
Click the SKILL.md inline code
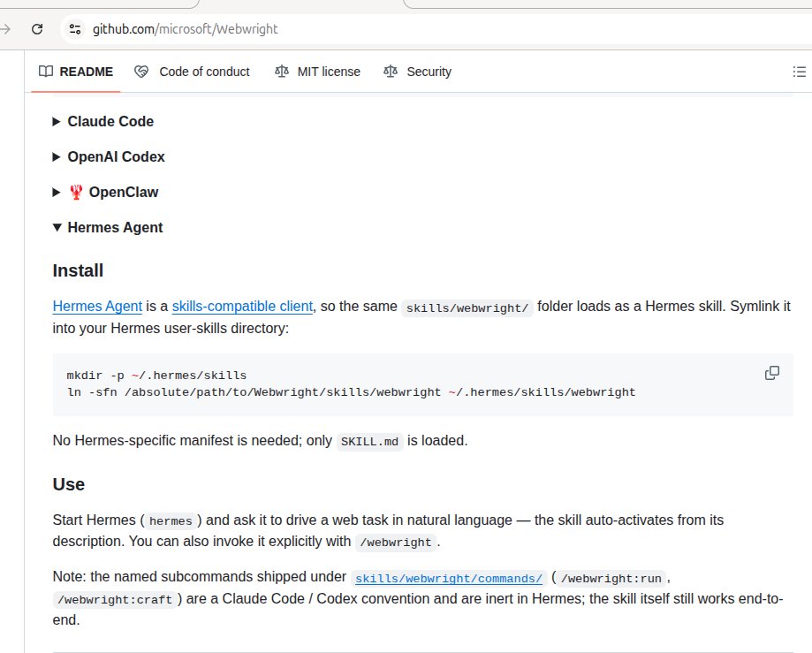369,442
